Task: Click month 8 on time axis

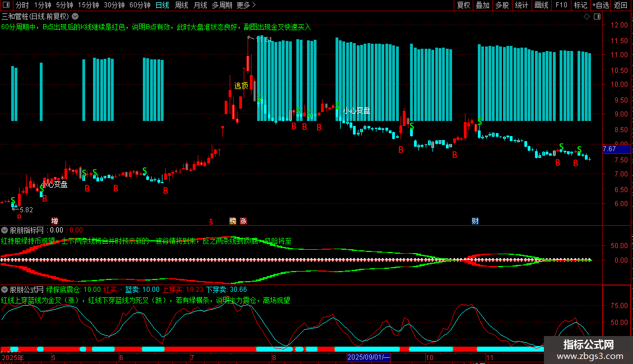Action: tap(274, 357)
